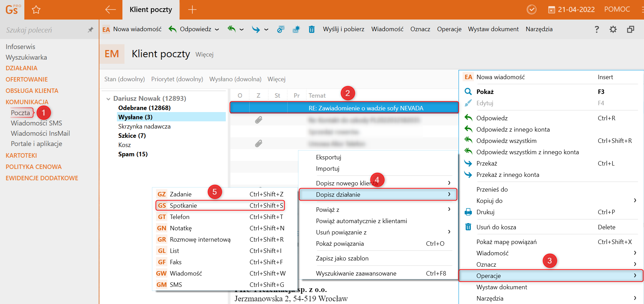
Task: Open Stan (dowolny) filter dropdown
Action: click(x=124, y=79)
